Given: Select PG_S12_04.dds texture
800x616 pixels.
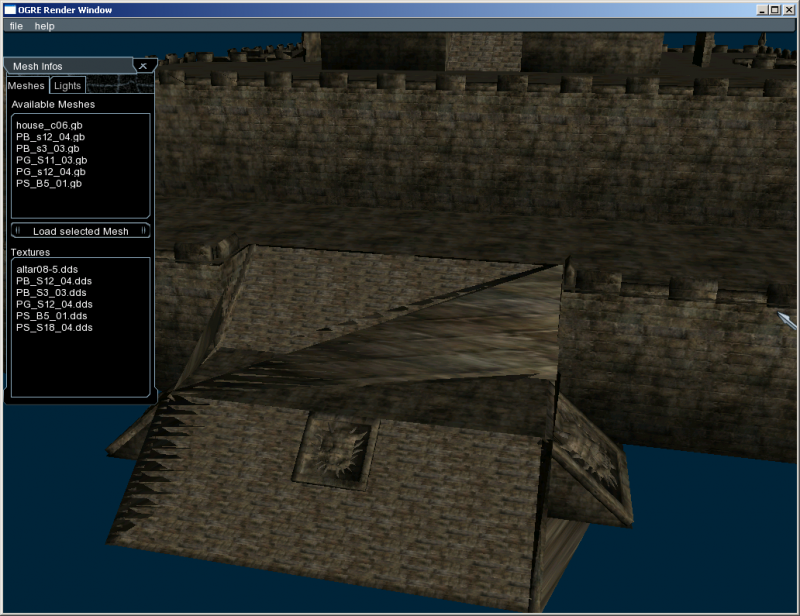Looking at the screenshot, I should [x=54, y=304].
